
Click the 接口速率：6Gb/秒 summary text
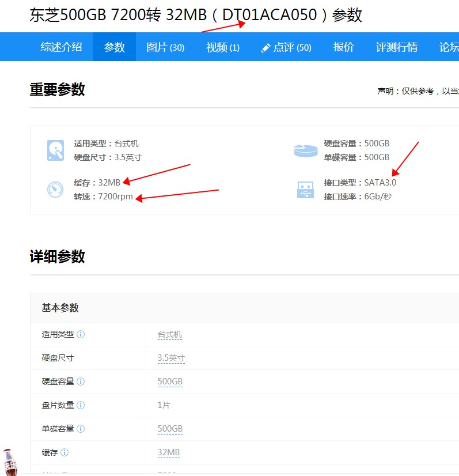pyautogui.click(x=358, y=197)
